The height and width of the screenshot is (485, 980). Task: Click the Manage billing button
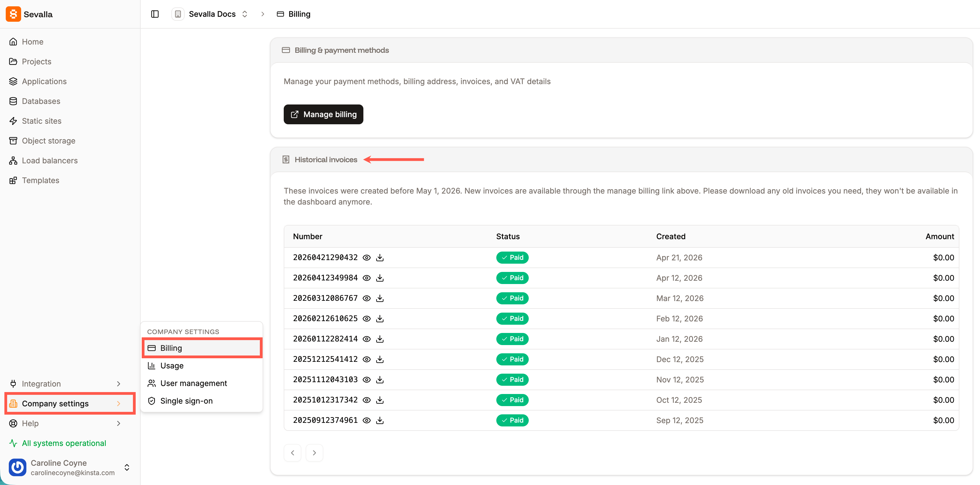coord(323,114)
